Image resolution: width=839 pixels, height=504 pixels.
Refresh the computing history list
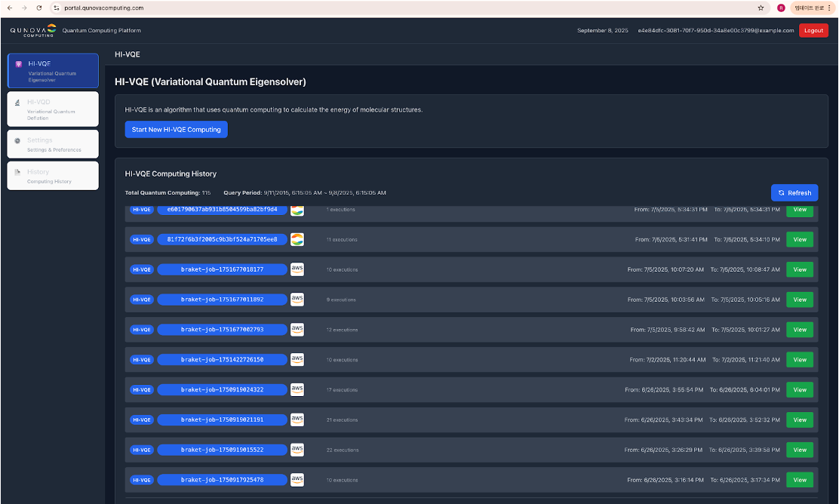tap(794, 193)
